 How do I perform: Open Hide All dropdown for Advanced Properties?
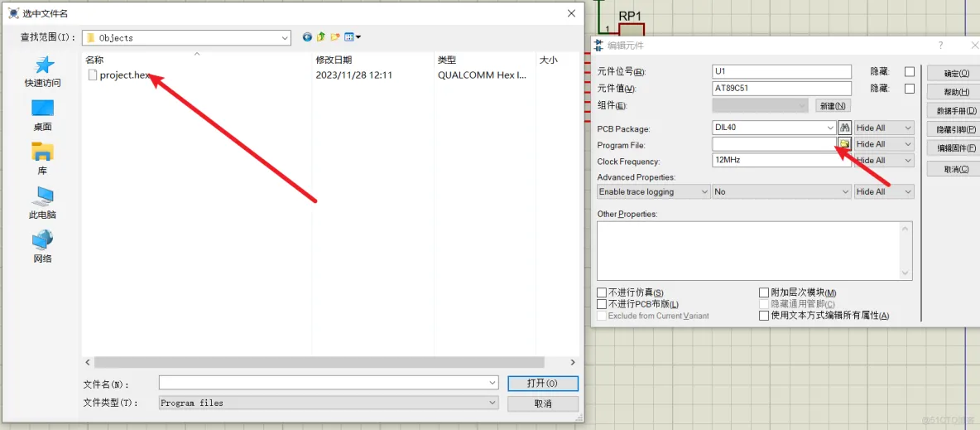click(x=884, y=191)
